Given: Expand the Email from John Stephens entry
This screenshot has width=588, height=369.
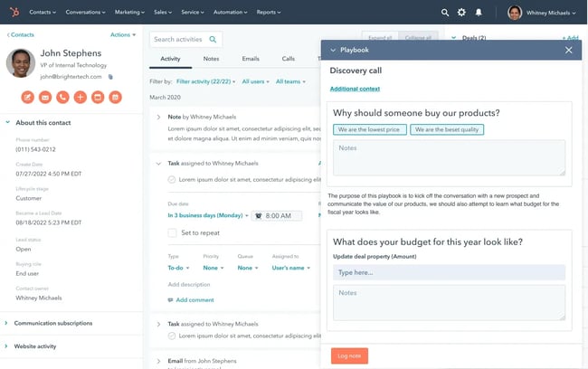Looking at the screenshot, I should (x=158, y=361).
